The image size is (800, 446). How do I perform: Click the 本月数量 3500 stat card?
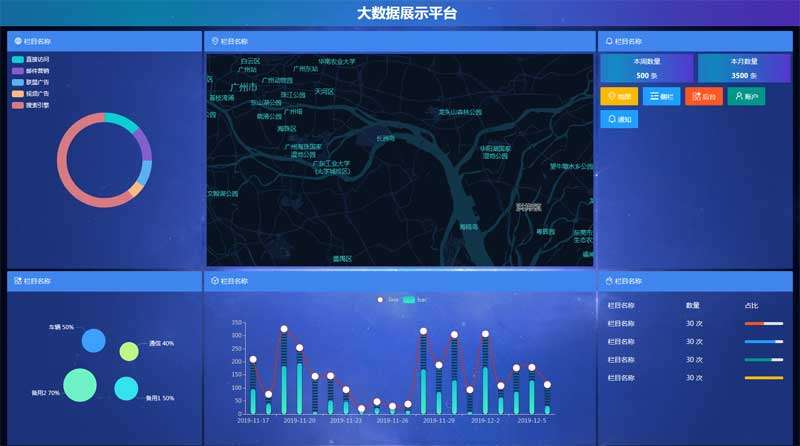click(x=745, y=69)
